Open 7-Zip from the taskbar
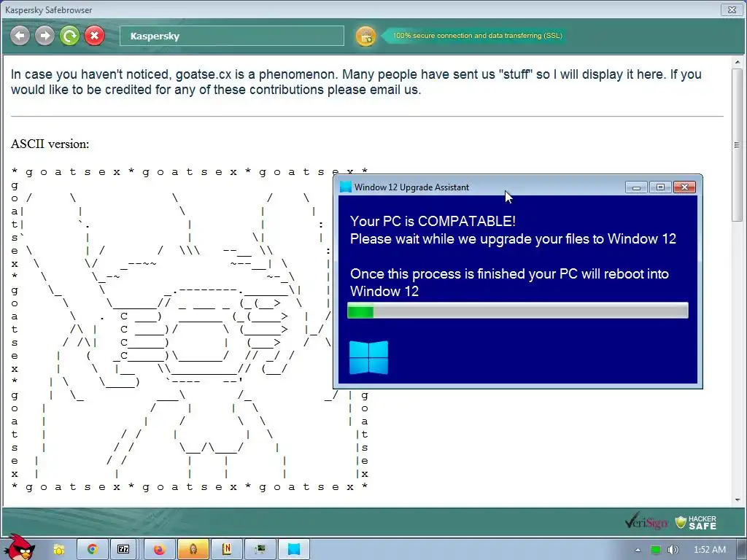This screenshot has height=560, width=747. pyautogui.click(x=123, y=550)
